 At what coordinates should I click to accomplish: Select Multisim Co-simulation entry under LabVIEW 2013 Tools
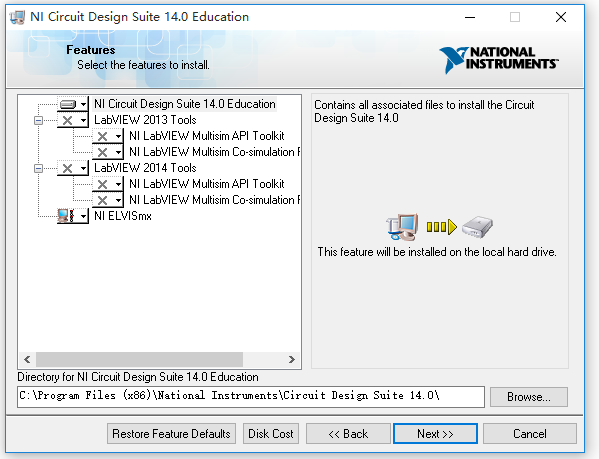[x=214, y=152]
